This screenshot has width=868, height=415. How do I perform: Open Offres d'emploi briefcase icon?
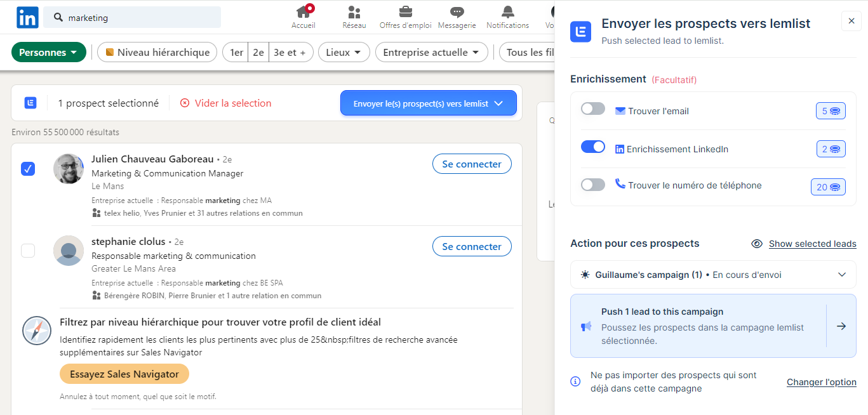[405, 12]
